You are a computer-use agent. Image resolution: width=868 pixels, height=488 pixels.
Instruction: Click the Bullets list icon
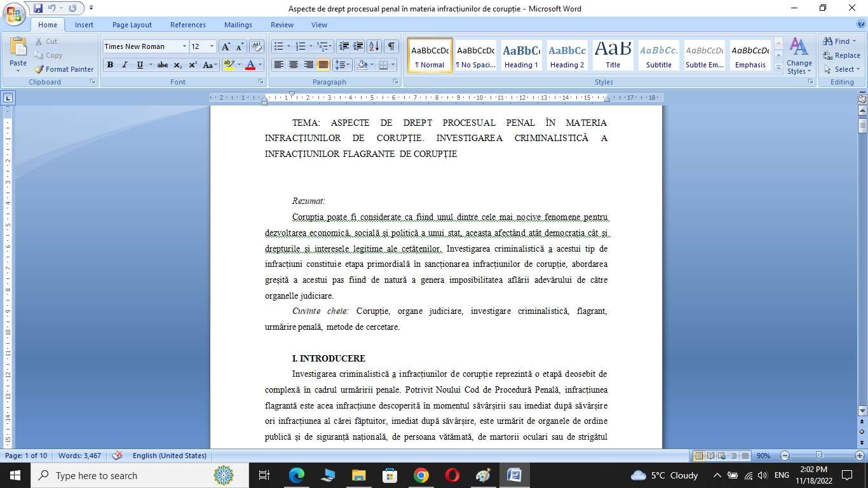[278, 46]
